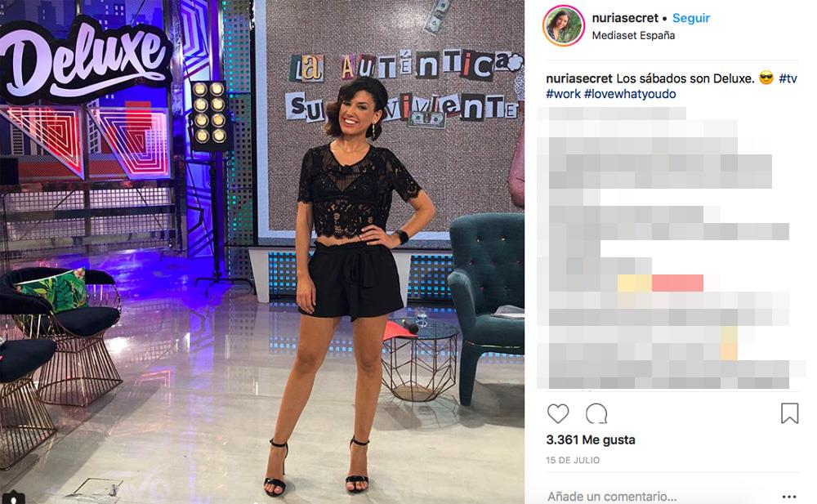Click the camera icon on photo corner
817x504 pixels.
click(x=14, y=497)
